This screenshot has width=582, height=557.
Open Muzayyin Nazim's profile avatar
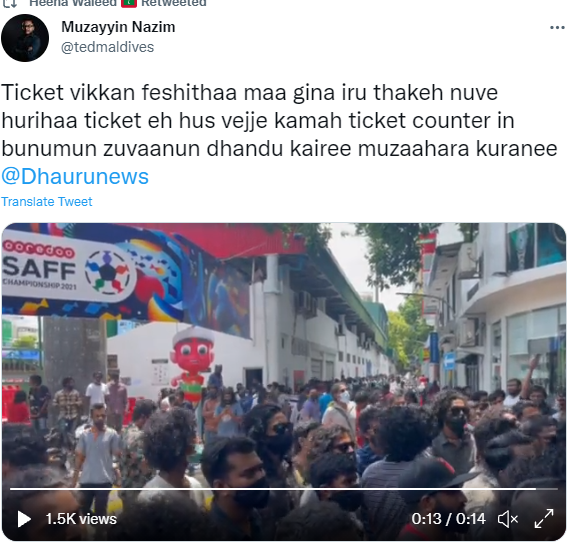(25, 38)
